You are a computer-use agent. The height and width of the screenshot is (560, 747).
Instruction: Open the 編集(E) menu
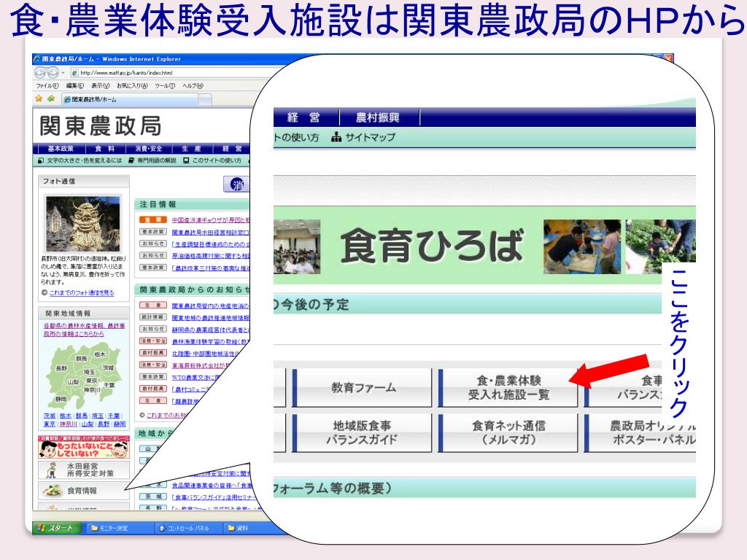pyautogui.click(x=75, y=86)
